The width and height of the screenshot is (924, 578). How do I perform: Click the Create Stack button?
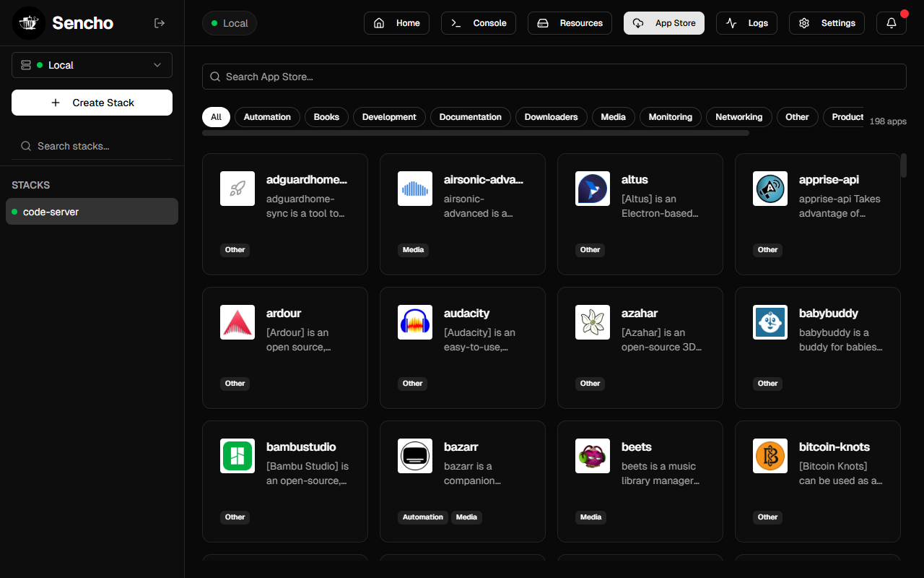click(92, 103)
